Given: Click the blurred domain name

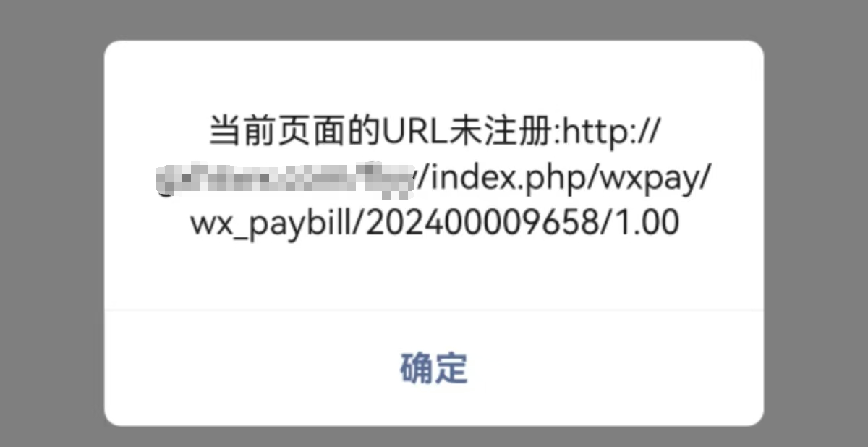Looking at the screenshot, I should (287, 178).
